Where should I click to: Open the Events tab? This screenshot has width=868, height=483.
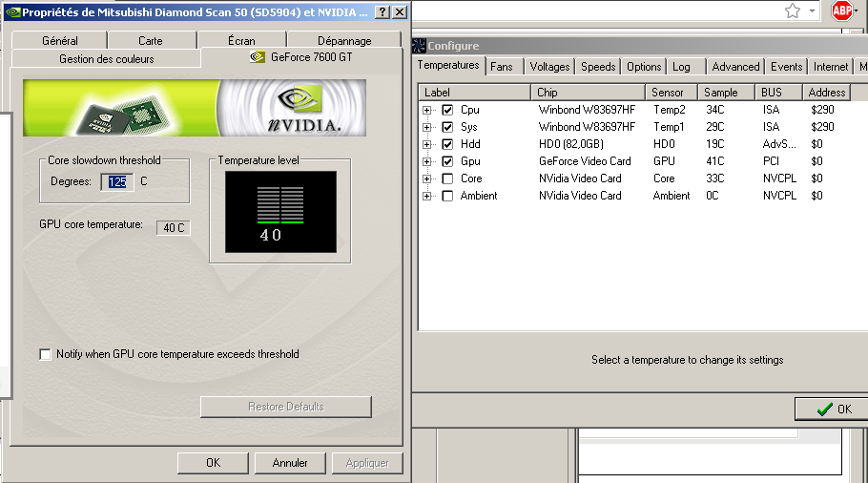[x=786, y=67]
